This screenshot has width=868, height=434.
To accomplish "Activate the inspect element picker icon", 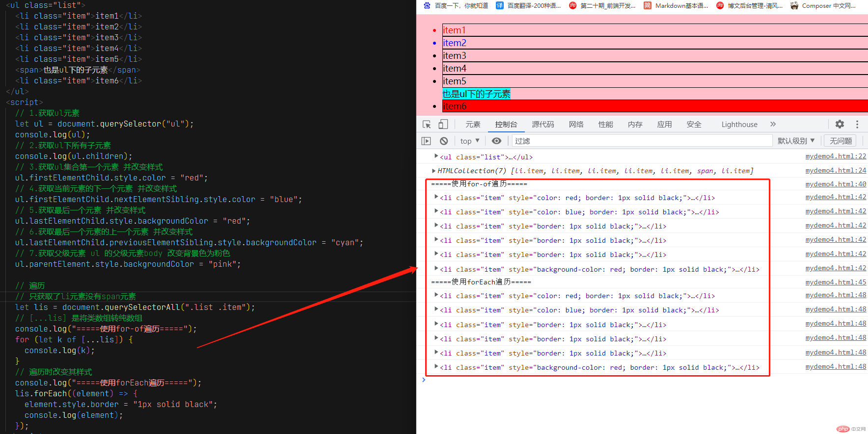I will pyautogui.click(x=427, y=125).
